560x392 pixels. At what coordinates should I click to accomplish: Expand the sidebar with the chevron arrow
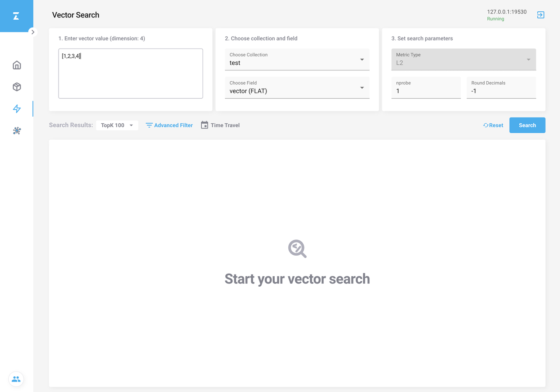coord(33,32)
